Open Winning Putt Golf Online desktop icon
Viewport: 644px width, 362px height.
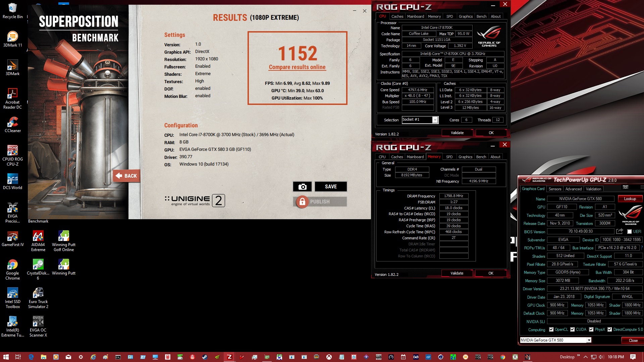pos(64,241)
